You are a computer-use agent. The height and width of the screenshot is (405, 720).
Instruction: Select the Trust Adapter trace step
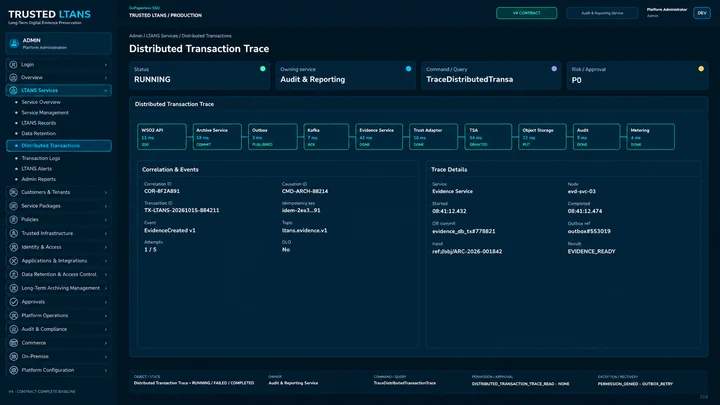tap(433, 137)
